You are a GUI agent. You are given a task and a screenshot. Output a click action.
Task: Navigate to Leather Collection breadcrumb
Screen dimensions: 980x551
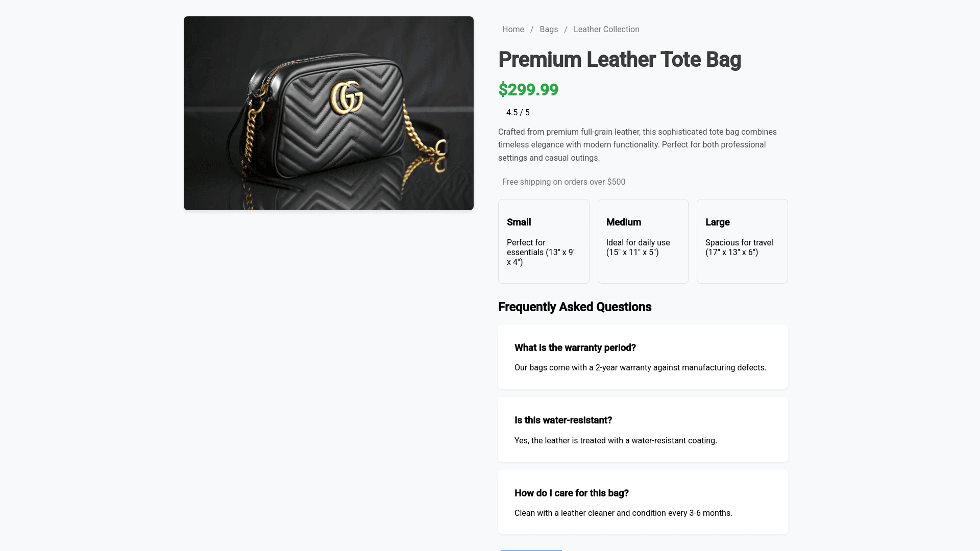[606, 30]
